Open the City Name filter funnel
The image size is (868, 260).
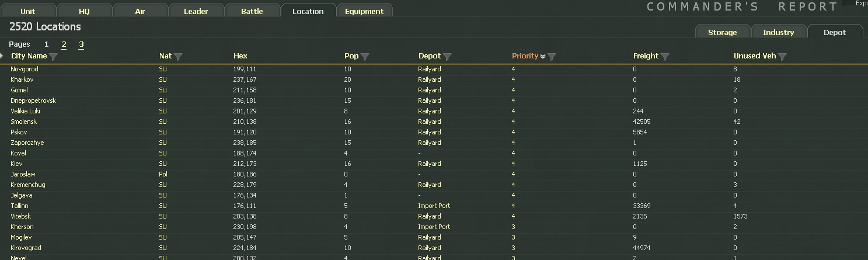53,57
